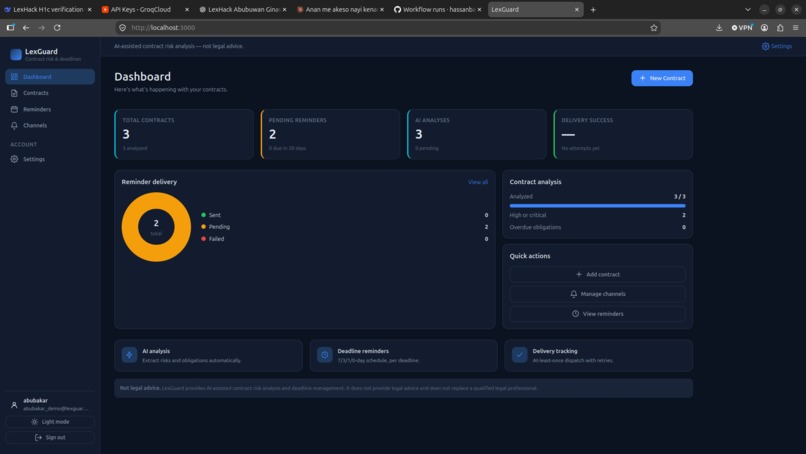Open the Total Contracts stat card
The height and width of the screenshot is (454, 806).
[x=184, y=134]
